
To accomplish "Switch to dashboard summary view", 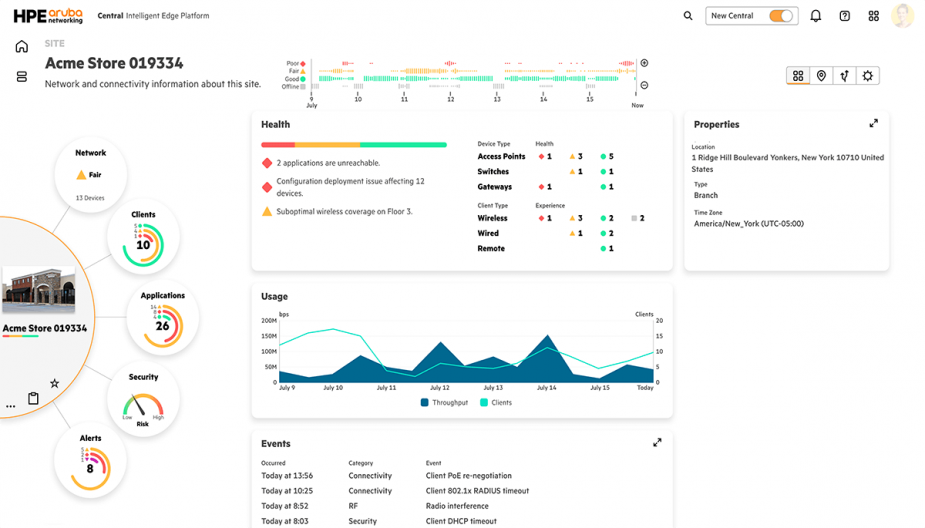I will [x=798, y=76].
